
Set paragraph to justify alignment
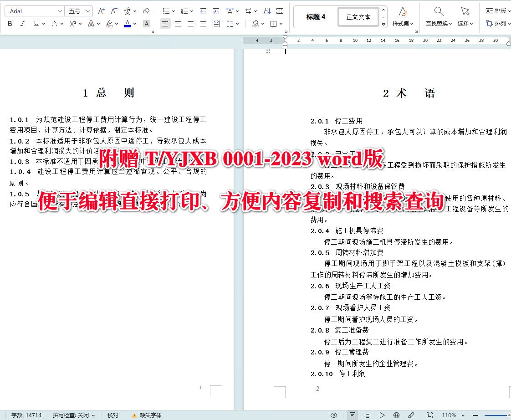(x=204, y=24)
